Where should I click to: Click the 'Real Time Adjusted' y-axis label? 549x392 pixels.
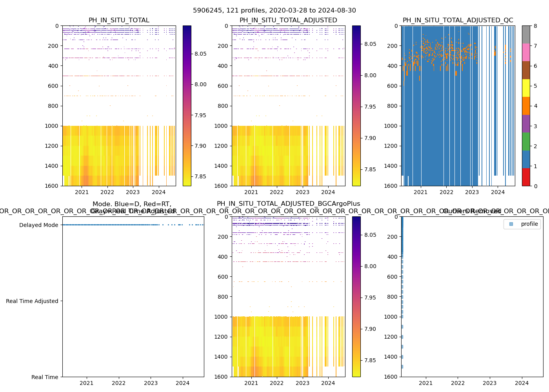coord(32,301)
